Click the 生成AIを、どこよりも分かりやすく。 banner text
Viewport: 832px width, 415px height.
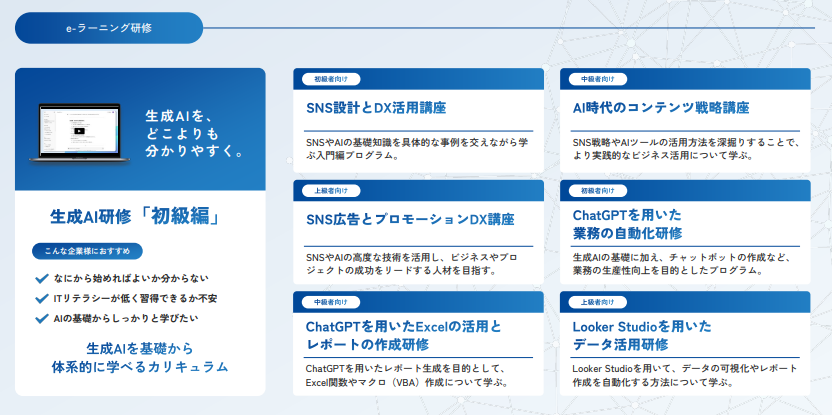coord(194,134)
